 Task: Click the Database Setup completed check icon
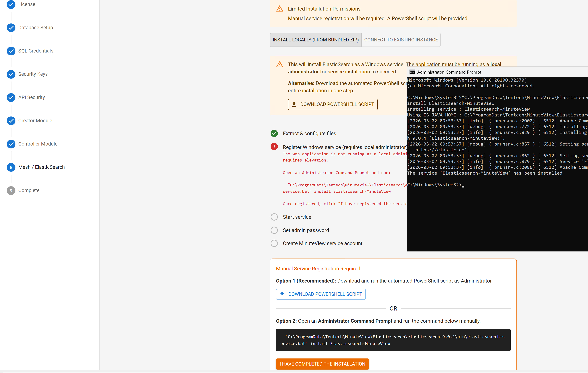coord(11,28)
